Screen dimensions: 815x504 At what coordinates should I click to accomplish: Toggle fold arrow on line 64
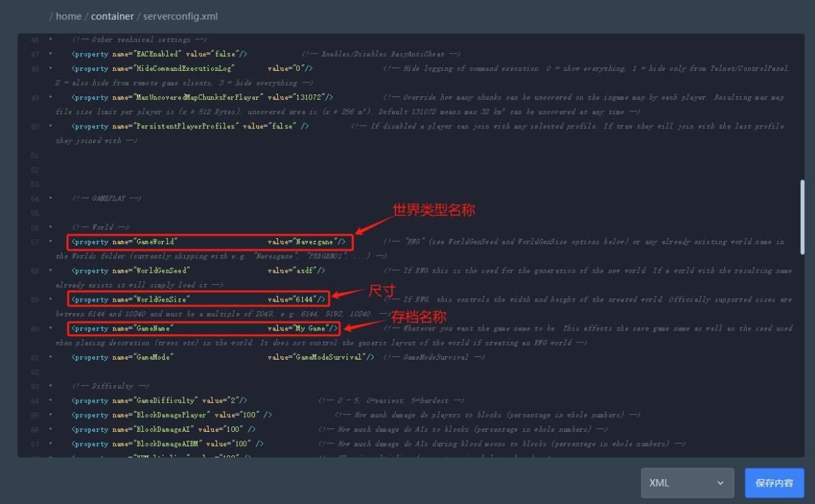[x=51, y=400]
